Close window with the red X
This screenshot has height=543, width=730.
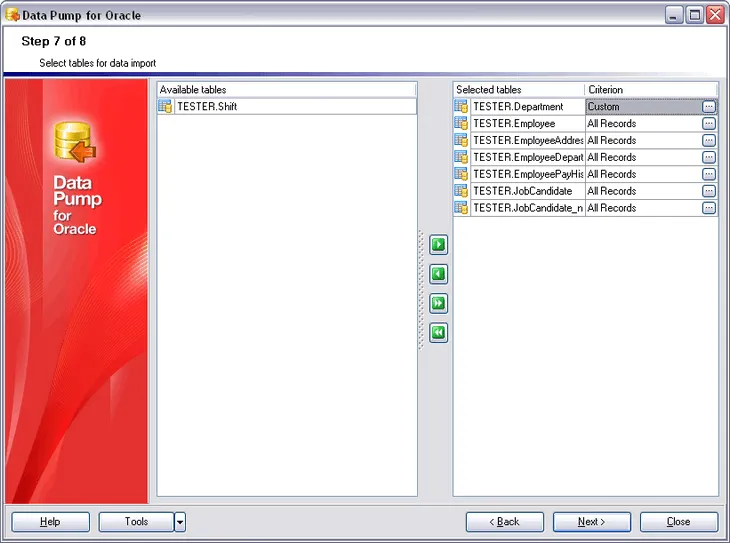(x=715, y=15)
